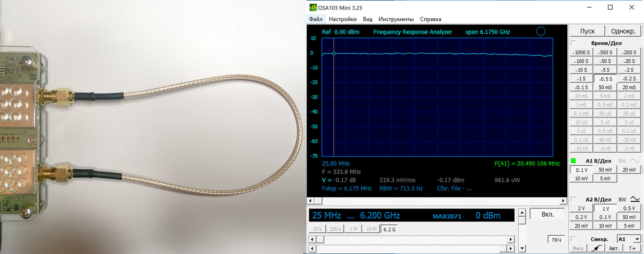Viewport: 644px width, 254px height.
Task: Click the F = 333.8 MHz marker readout
Action: (x=341, y=172)
